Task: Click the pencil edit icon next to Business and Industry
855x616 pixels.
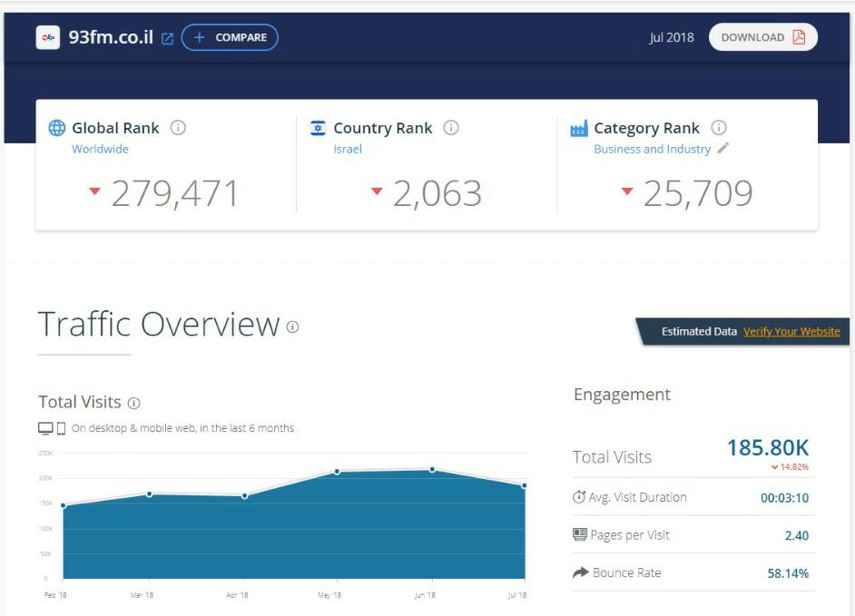Action: [723, 149]
